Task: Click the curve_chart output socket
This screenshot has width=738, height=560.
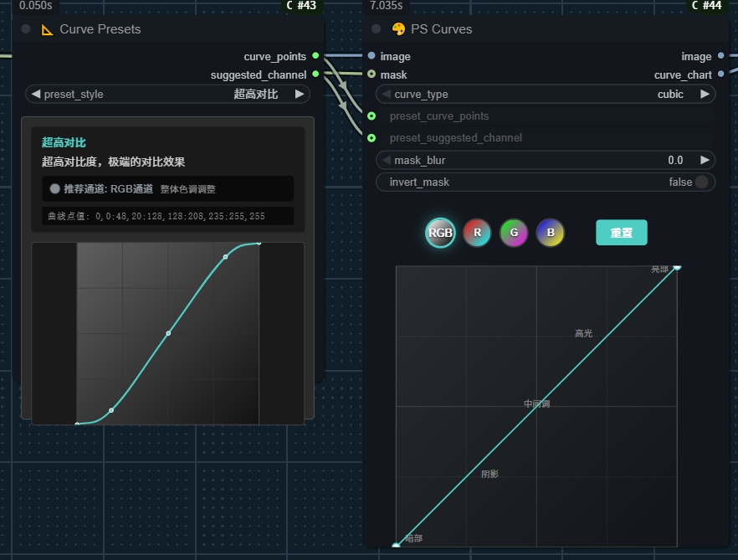Action: pyautogui.click(x=720, y=74)
